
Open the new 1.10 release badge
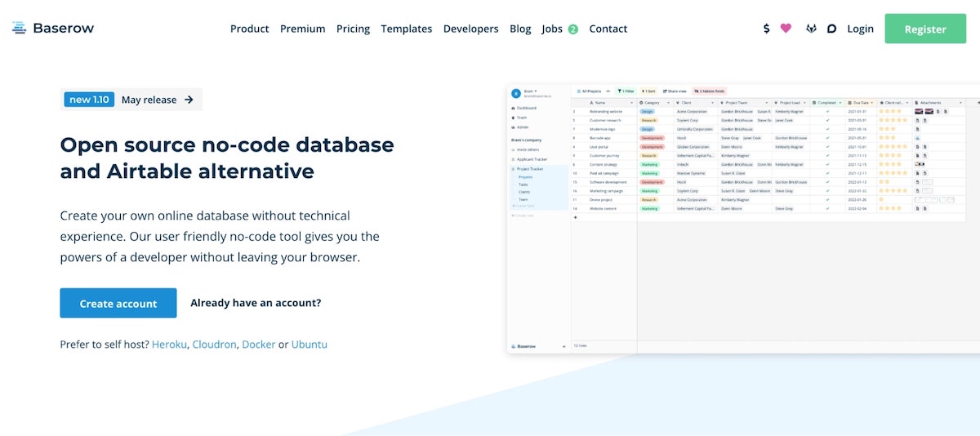91,100
